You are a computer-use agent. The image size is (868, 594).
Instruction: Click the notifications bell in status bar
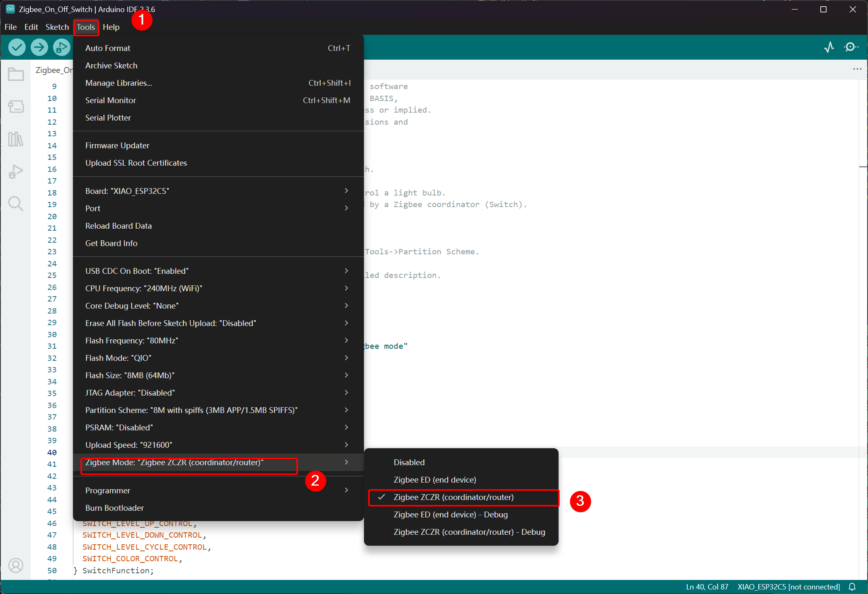point(852,587)
